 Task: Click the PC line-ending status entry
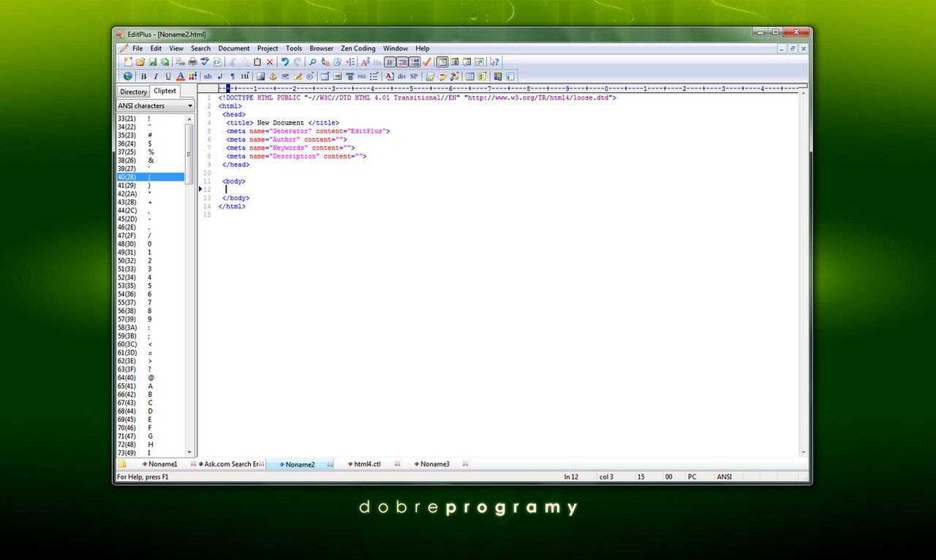coord(692,477)
